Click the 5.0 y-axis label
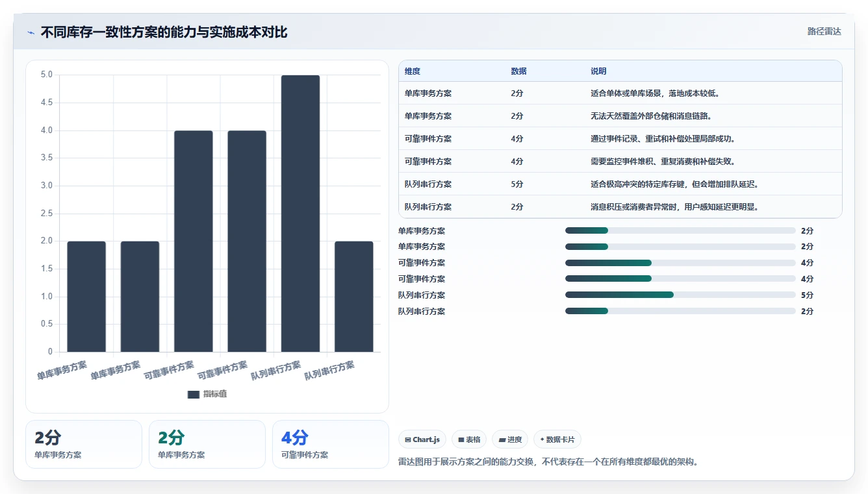 point(46,75)
